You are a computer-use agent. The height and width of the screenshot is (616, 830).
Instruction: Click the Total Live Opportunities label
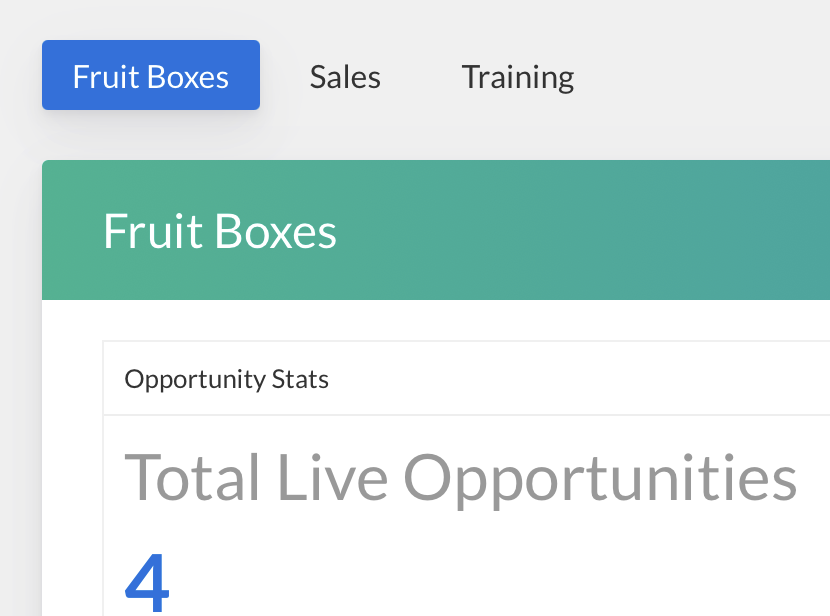[x=460, y=478]
